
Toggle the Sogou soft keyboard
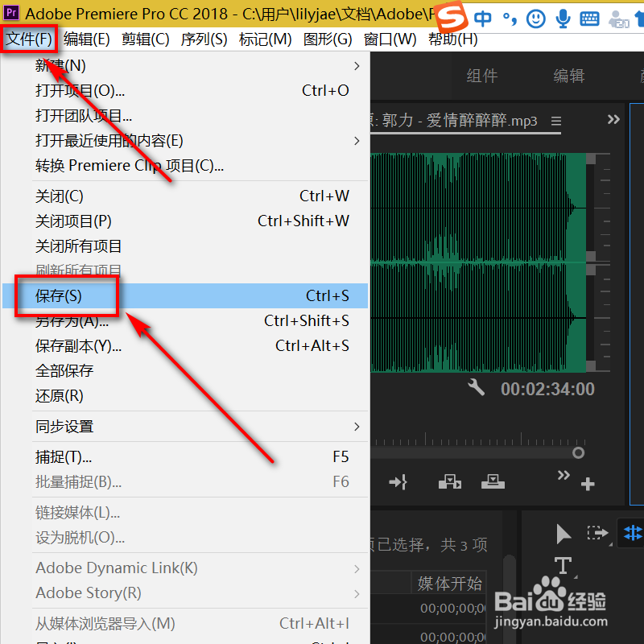[588, 18]
